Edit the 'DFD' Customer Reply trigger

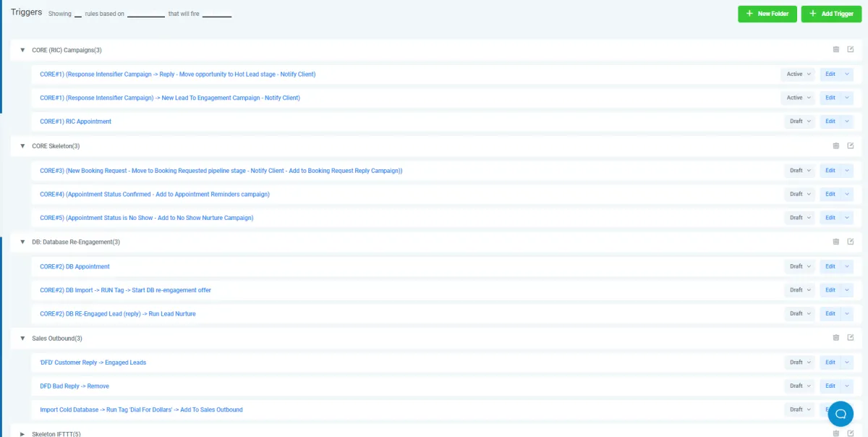pos(830,362)
